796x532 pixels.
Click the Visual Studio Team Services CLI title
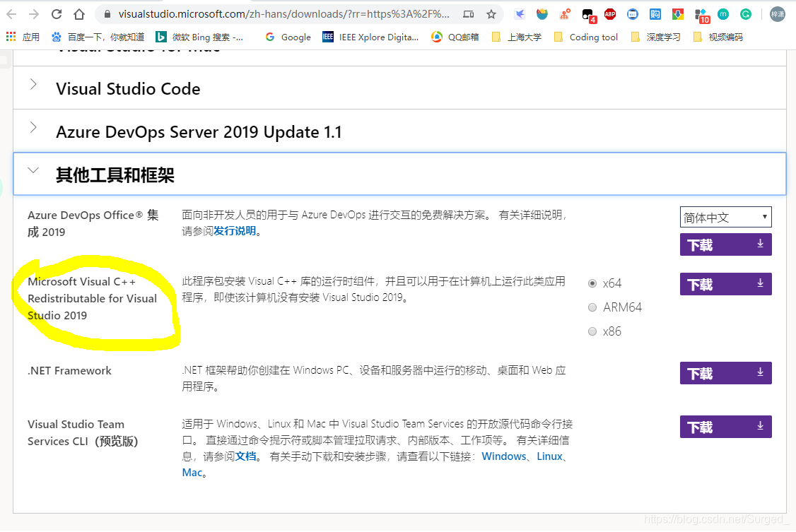[x=83, y=432]
